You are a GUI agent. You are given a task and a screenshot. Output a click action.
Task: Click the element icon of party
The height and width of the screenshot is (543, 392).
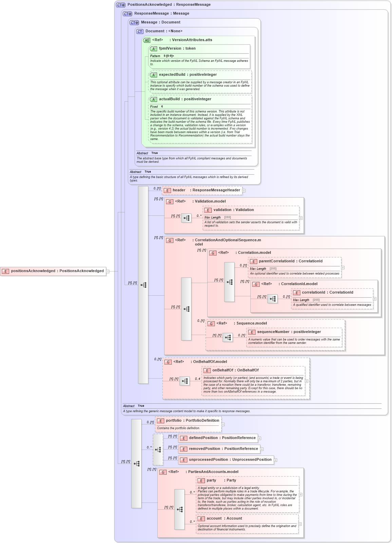(201, 481)
